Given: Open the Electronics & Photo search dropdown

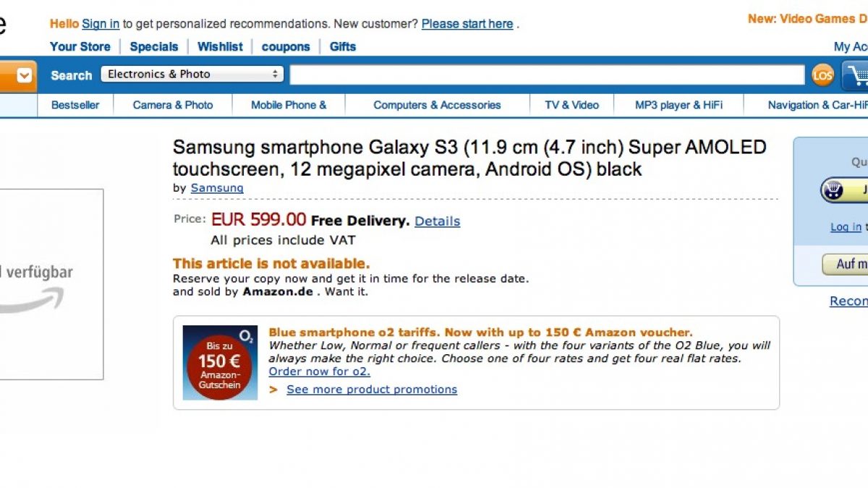Looking at the screenshot, I should tap(192, 74).
